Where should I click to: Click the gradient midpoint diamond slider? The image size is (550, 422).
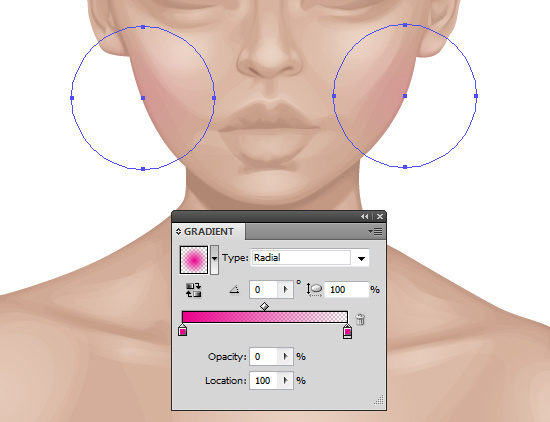coord(264,307)
